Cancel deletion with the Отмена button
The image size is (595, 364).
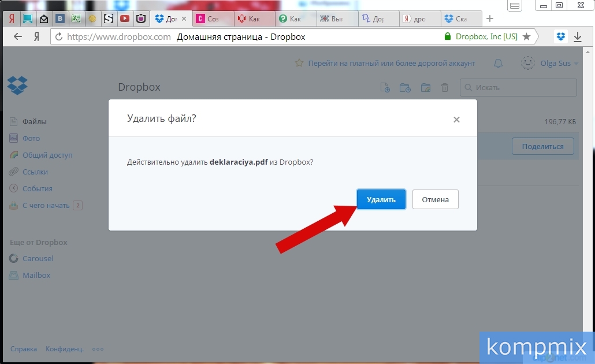435,199
